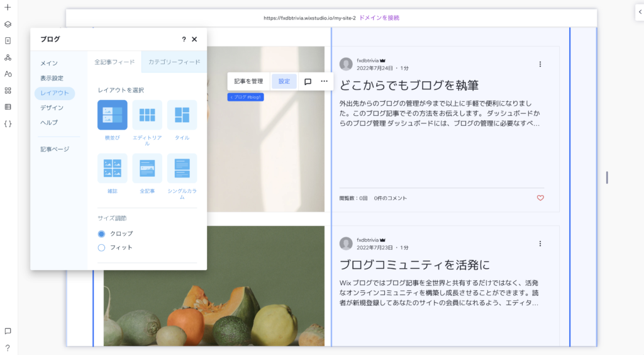
Task: Click the 2022年7月23日 date text
Action: (x=375, y=248)
